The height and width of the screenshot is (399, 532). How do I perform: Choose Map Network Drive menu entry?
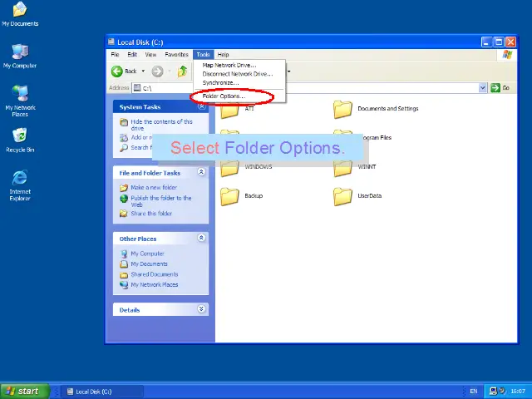[239, 65]
